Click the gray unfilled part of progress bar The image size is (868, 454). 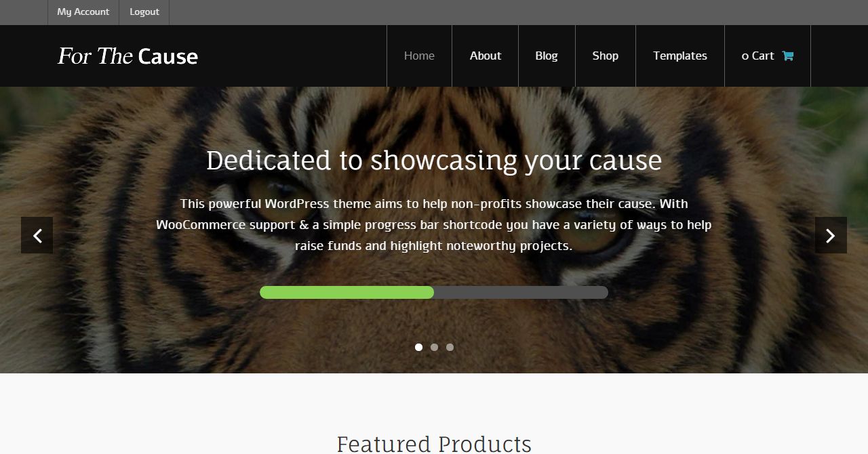pyautogui.click(x=521, y=292)
